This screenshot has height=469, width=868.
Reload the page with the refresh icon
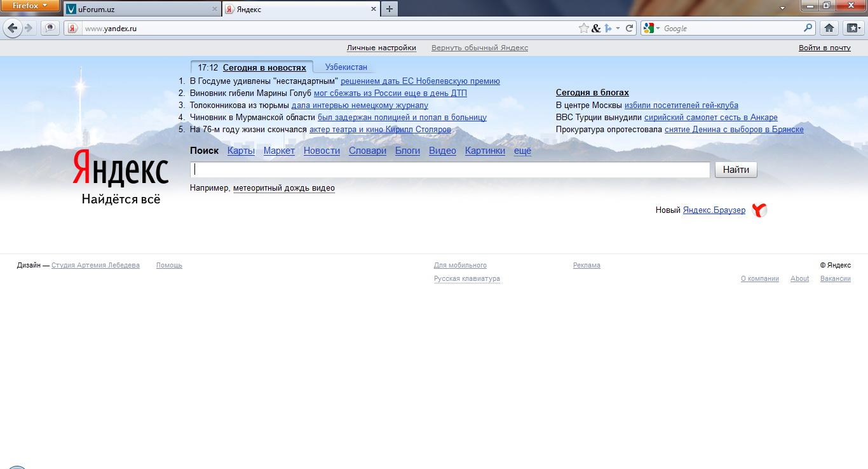pyautogui.click(x=630, y=28)
